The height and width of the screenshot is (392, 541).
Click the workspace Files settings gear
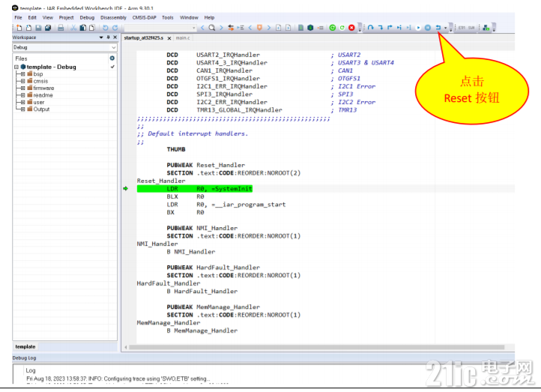[x=112, y=58]
